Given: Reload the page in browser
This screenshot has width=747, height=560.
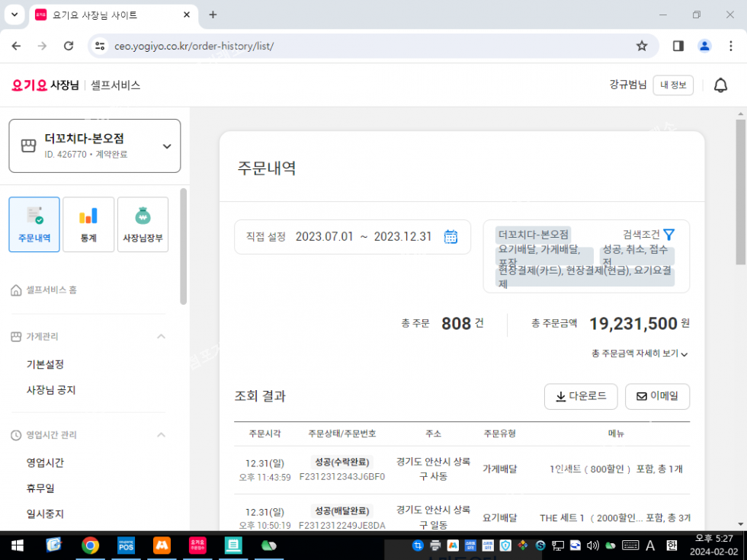Looking at the screenshot, I should [69, 46].
